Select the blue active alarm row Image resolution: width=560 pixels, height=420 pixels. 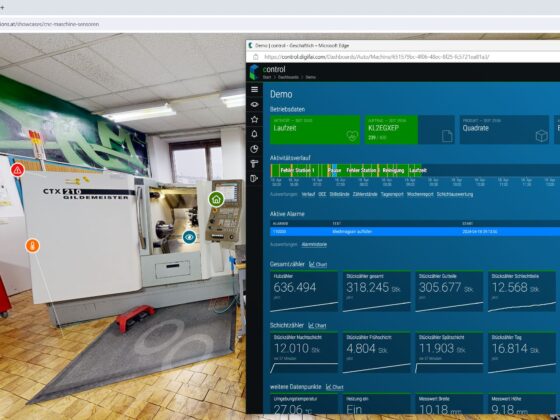(x=415, y=231)
